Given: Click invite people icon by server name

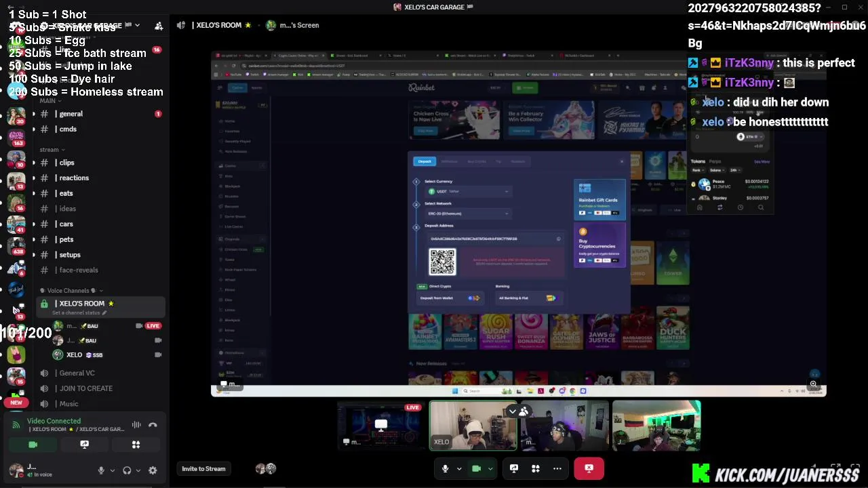Looking at the screenshot, I should click(159, 26).
